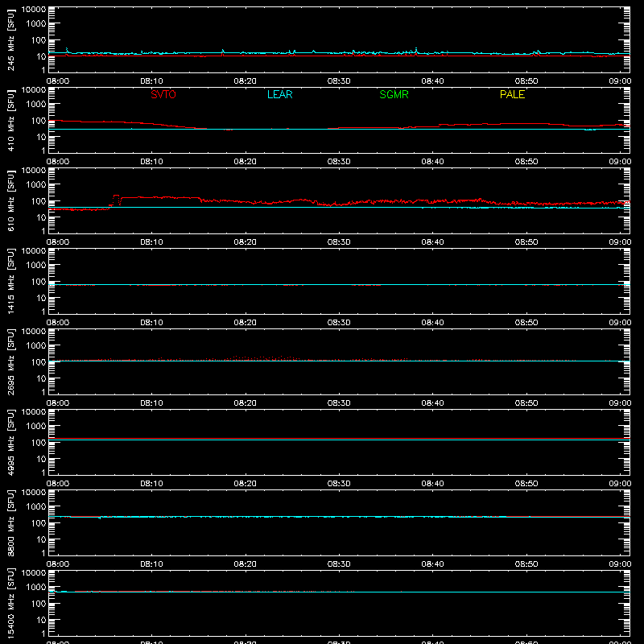Click the 10000 tick label on 245 MHz axis
644x644 pixels.
click(34, 10)
